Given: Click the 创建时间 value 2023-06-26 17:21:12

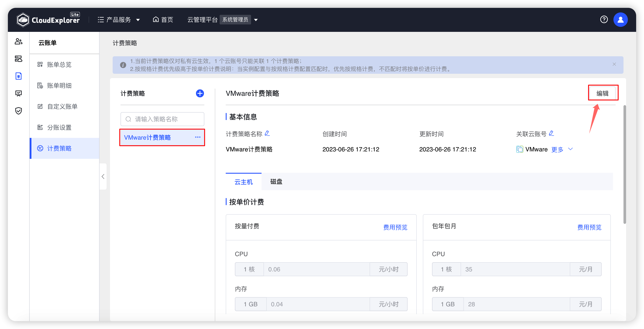Looking at the screenshot, I should (351, 149).
